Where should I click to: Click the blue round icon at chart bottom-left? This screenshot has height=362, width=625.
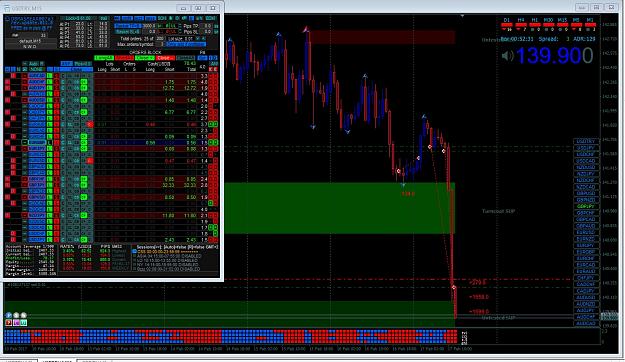point(8,315)
